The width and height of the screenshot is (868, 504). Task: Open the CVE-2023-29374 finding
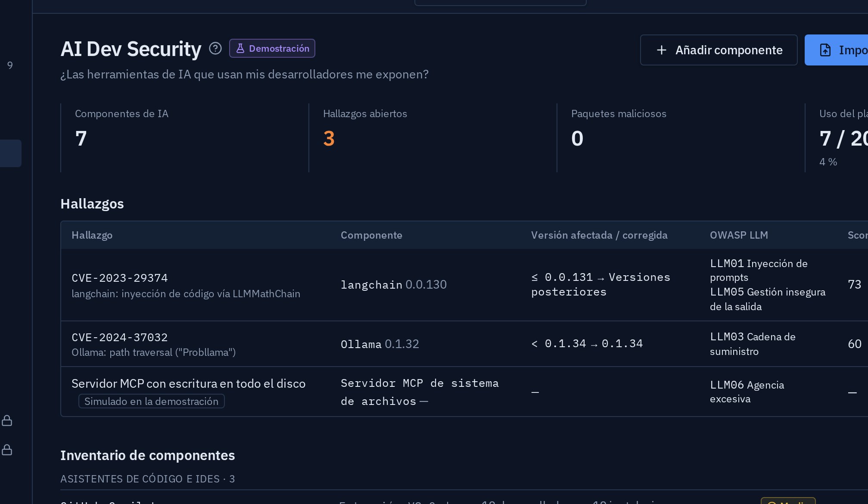click(120, 278)
